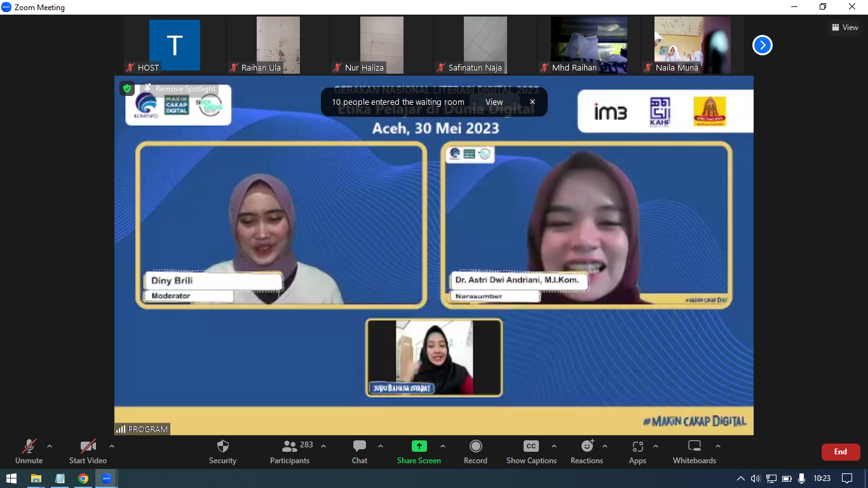Click the Zoom taskbar icon
Viewport: 868px width, 488px height.
(107, 478)
